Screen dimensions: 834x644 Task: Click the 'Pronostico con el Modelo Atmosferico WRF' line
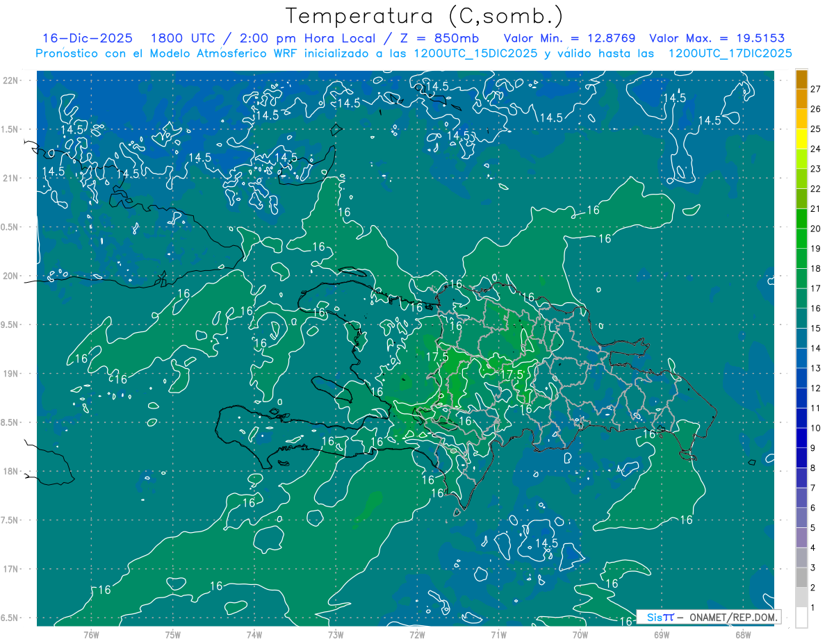[x=414, y=53]
